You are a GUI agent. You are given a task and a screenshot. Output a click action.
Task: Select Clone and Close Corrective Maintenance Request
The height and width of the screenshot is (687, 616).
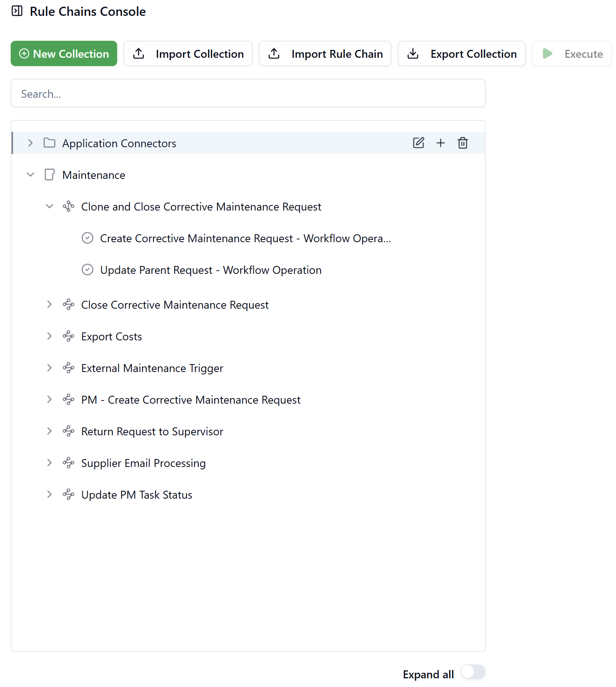coord(201,207)
